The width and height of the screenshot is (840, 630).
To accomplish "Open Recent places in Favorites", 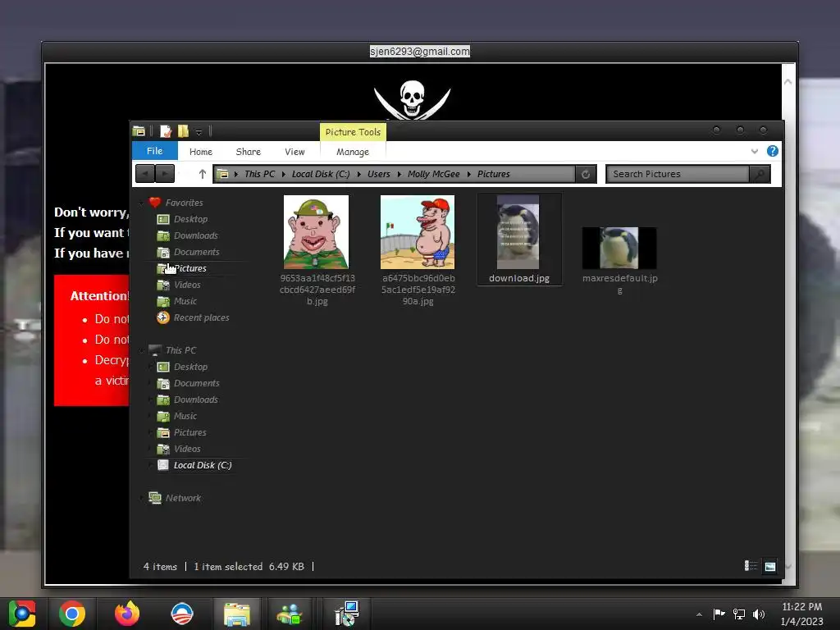I will [201, 317].
